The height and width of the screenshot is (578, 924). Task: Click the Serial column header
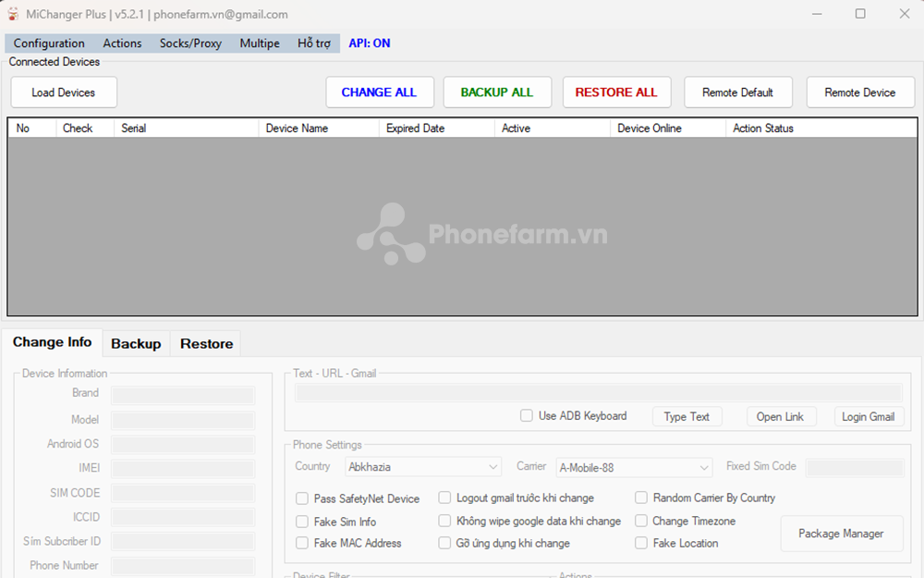tap(187, 128)
